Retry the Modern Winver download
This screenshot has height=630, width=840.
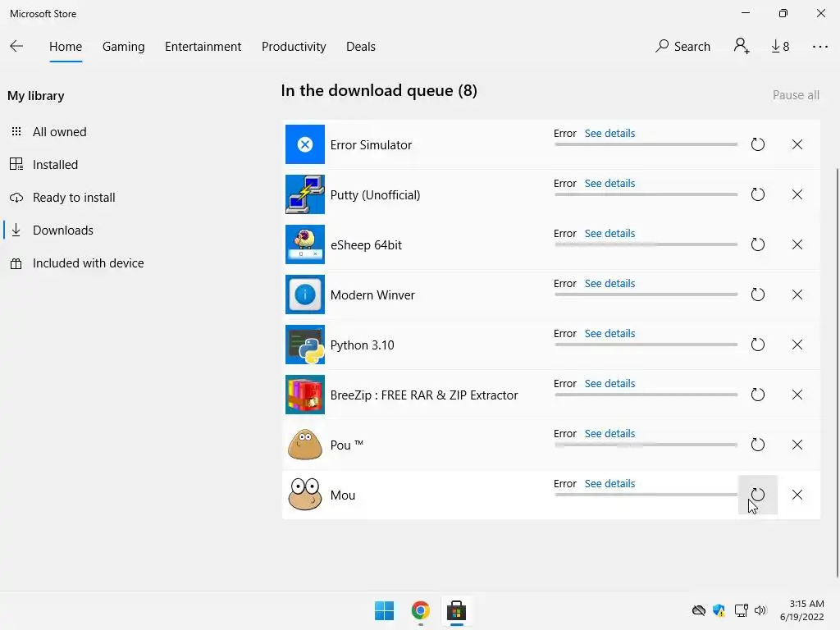coord(757,294)
